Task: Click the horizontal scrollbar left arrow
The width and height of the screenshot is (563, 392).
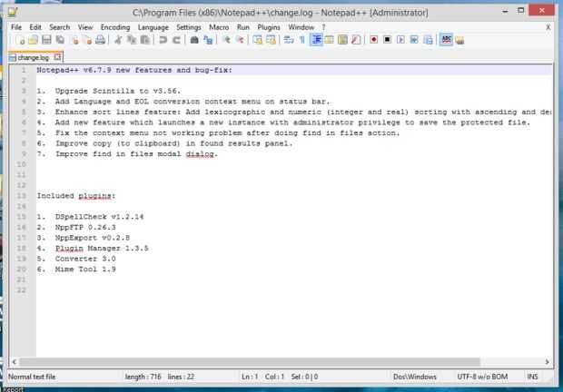Action: tap(14, 362)
